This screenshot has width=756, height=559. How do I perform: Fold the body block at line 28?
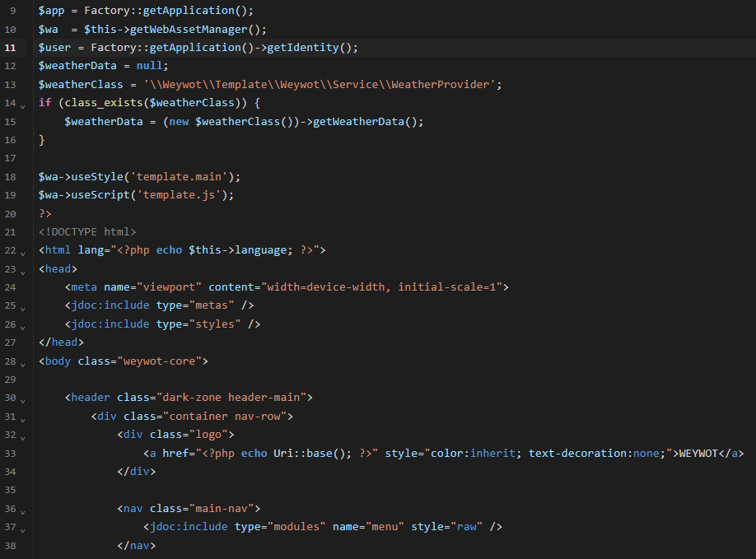(x=22, y=362)
